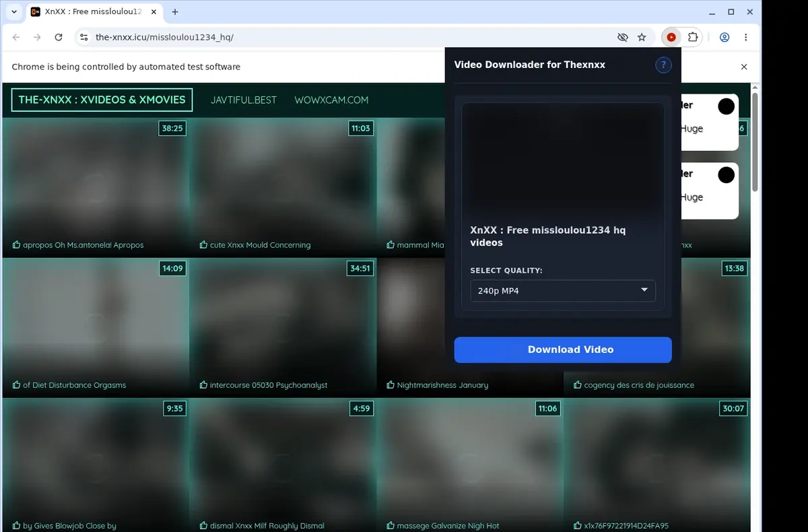Click the page vertical scrollbar
The image size is (808, 532).
[755, 141]
